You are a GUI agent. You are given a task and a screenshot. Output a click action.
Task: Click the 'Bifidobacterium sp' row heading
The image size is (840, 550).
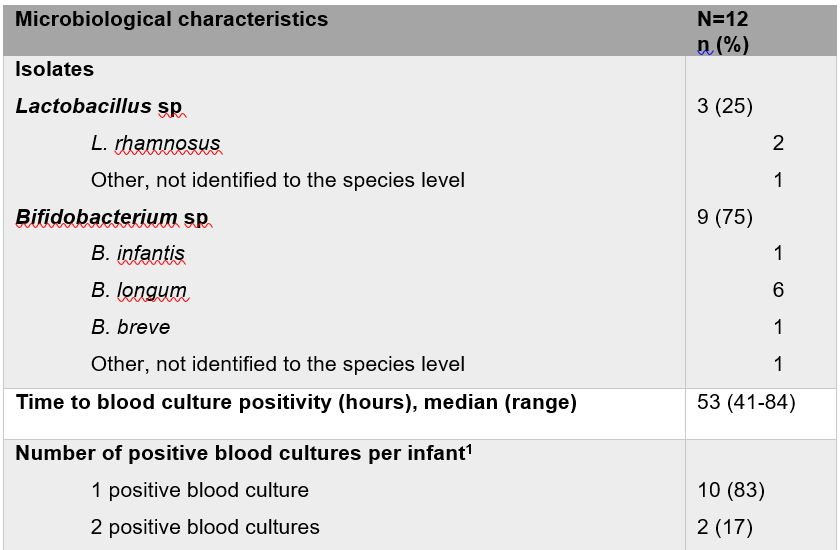pyautogui.click(x=112, y=217)
